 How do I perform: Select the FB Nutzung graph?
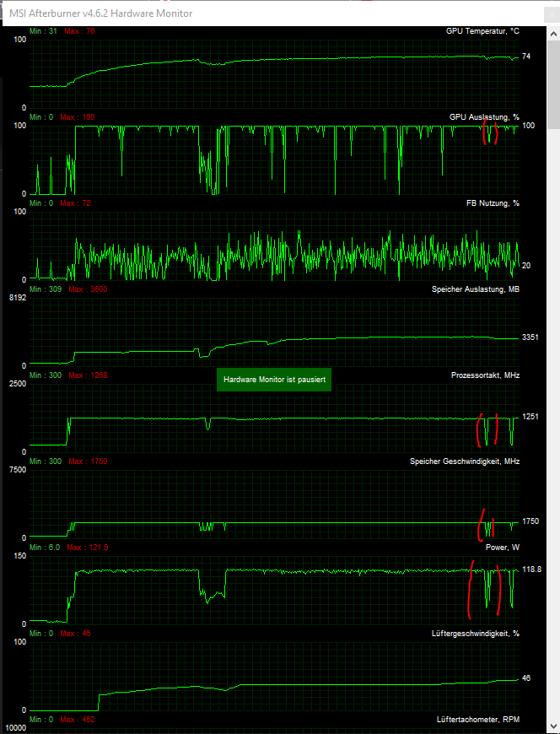tap(274, 246)
